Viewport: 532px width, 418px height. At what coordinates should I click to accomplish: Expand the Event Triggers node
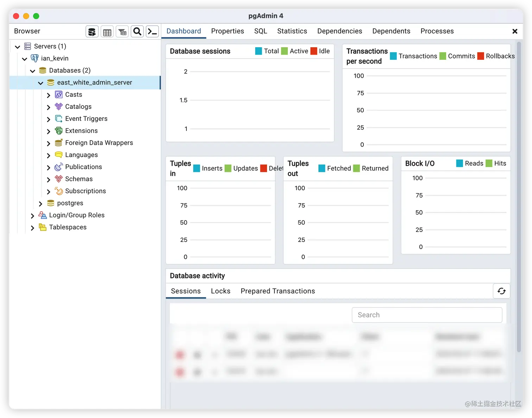(49, 119)
